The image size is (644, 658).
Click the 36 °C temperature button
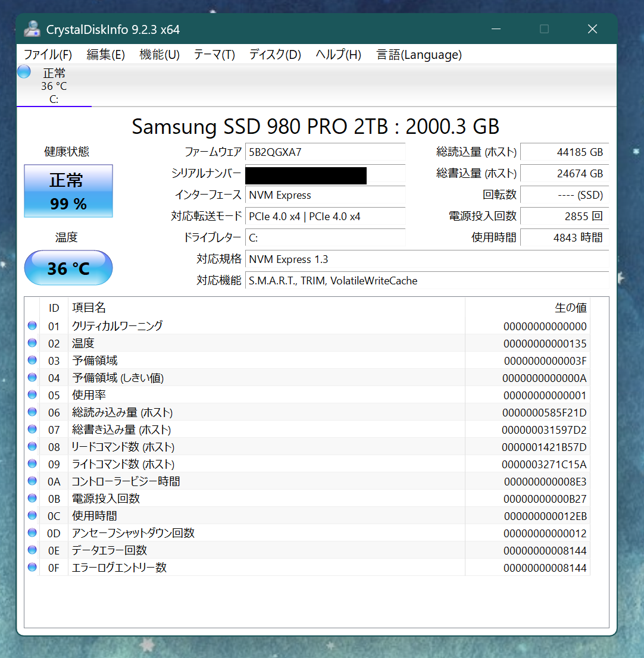coord(68,268)
